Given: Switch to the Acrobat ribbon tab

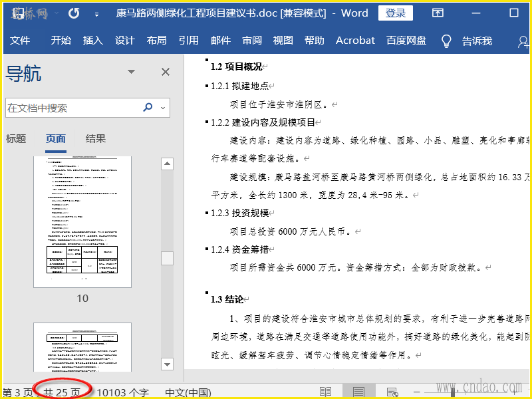Looking at the screenshot, I should point(355,40).
